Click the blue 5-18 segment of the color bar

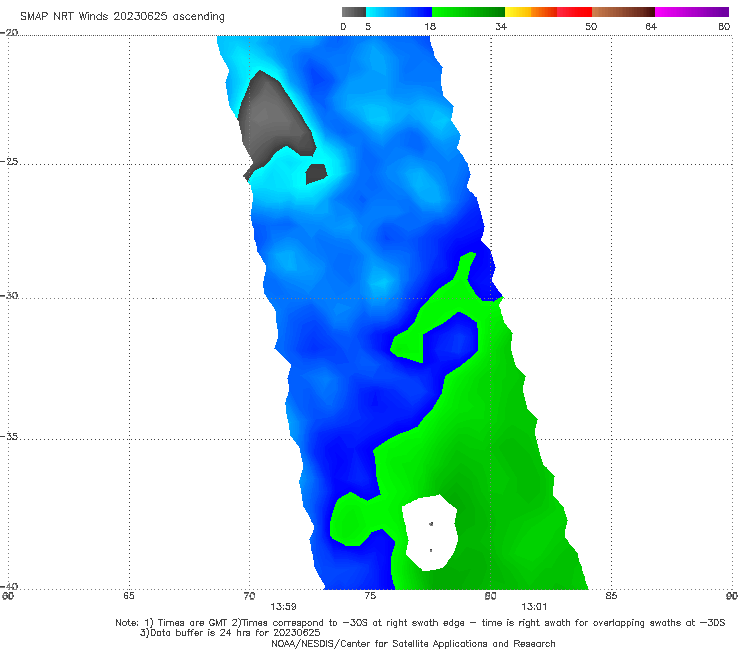(x=399, y=12)
